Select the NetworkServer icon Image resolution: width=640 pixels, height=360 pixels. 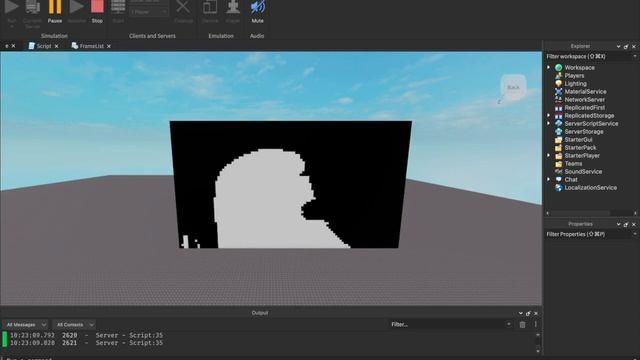(558, 99)
